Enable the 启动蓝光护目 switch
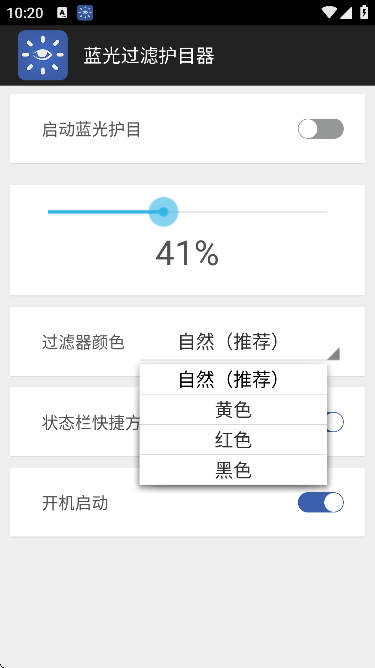The height and width of the screenshot is (668, 375). [320, 129]
